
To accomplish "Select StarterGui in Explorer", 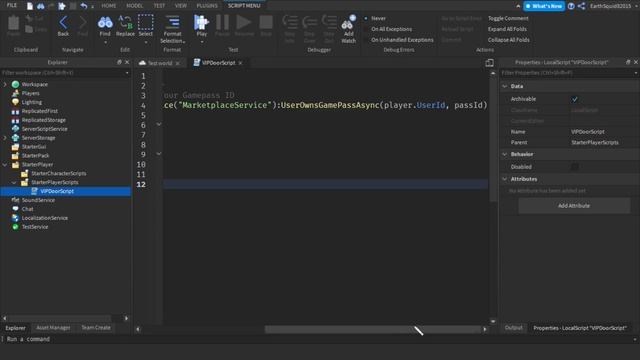I will (x=33, y=147).
